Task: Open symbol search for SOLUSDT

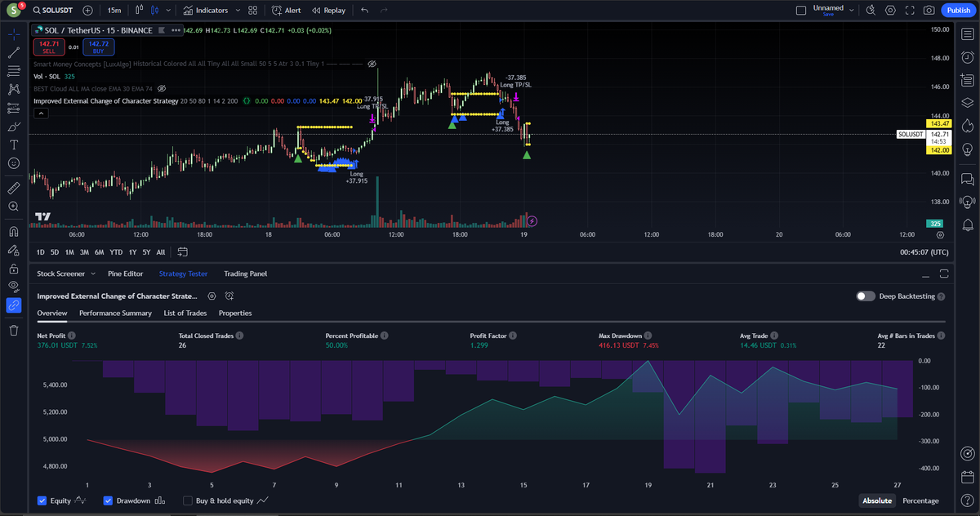Action: click(x=53, y=11)
